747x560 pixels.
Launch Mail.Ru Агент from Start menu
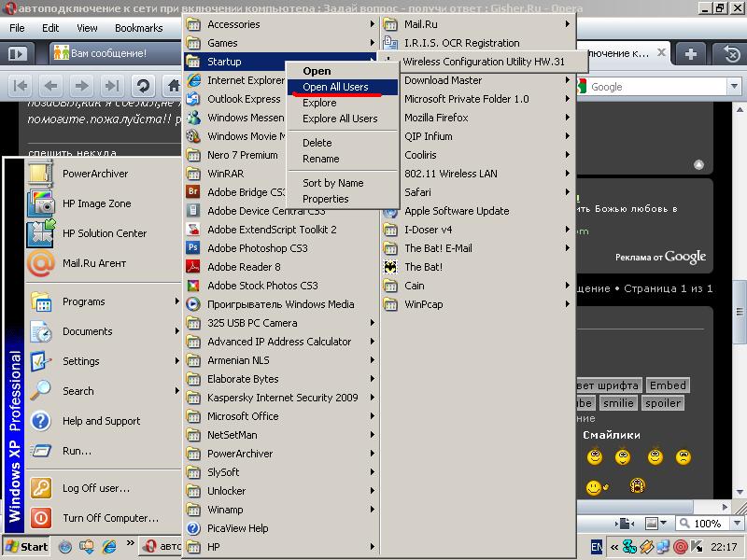click(x=93, y=263)
